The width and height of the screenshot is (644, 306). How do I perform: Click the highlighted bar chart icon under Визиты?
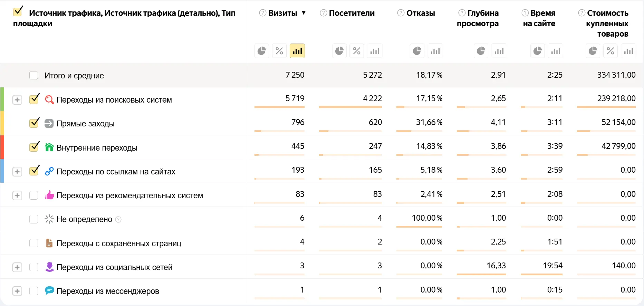point(297,51)
